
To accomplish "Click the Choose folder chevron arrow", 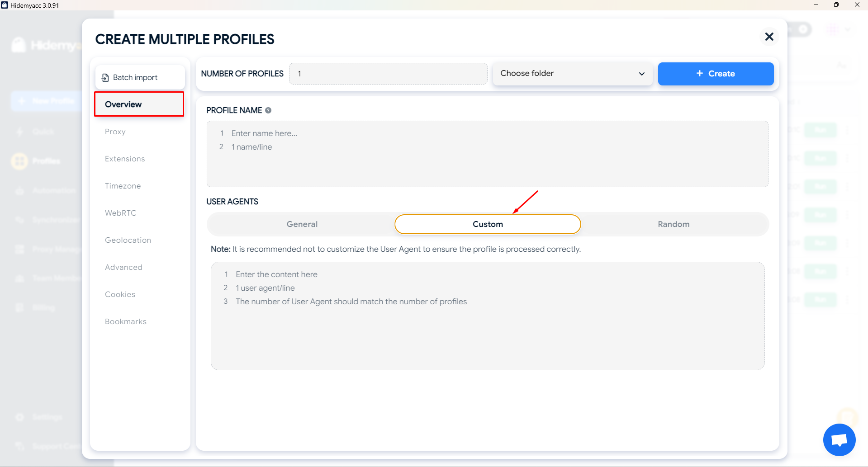I will [x=641, y=74].
